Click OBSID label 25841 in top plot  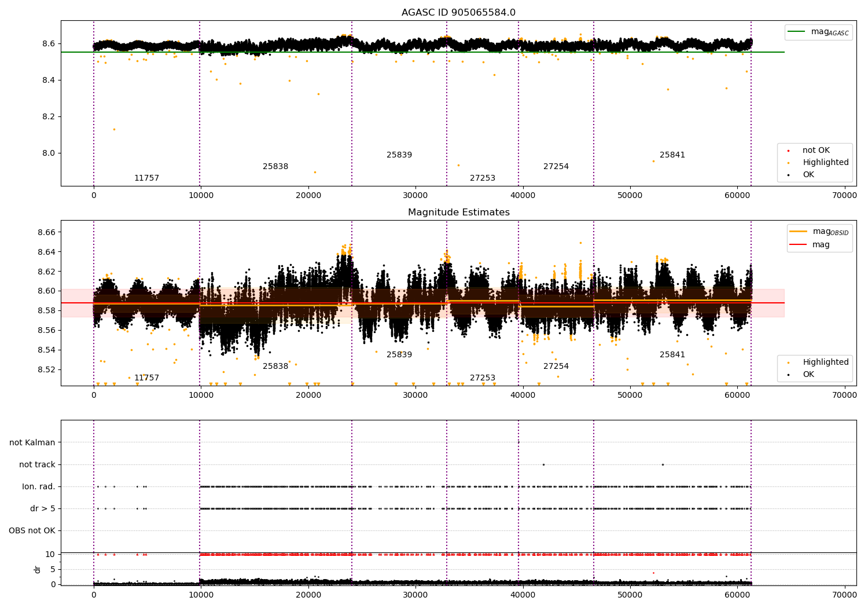point(672,155)
